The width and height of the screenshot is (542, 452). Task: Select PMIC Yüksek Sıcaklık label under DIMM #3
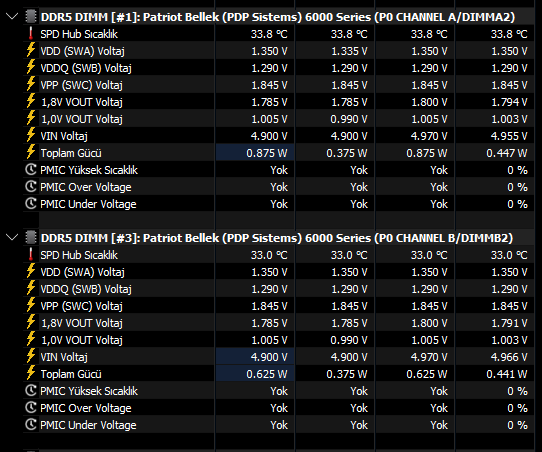click(89, 391)
